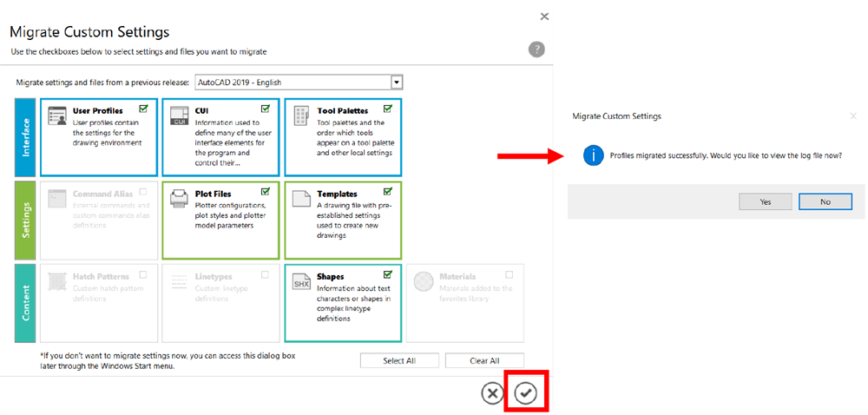The image size is (868, 415).
Task: Select the Settings category label
Action: click(x=26, y=220)
